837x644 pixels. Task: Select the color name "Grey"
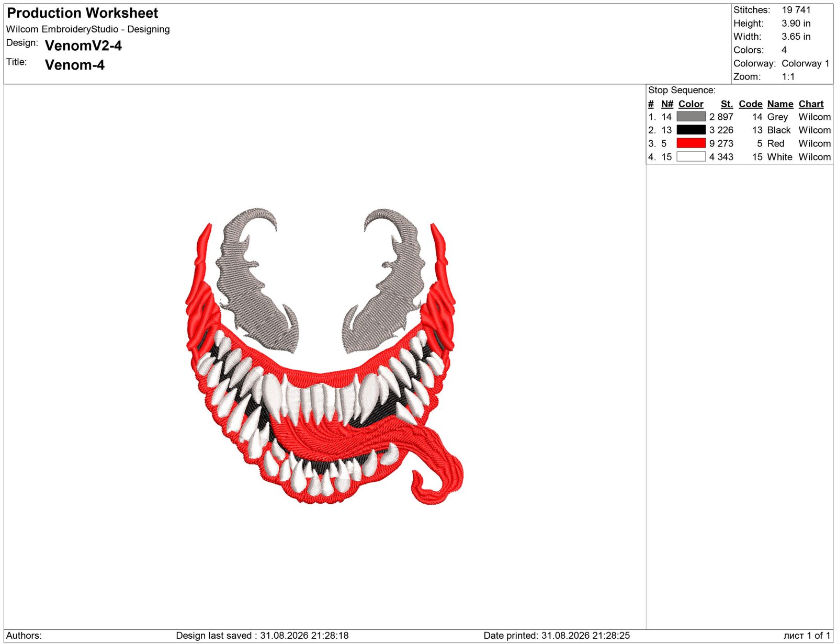pyautogui.click(x=777, y=117)
